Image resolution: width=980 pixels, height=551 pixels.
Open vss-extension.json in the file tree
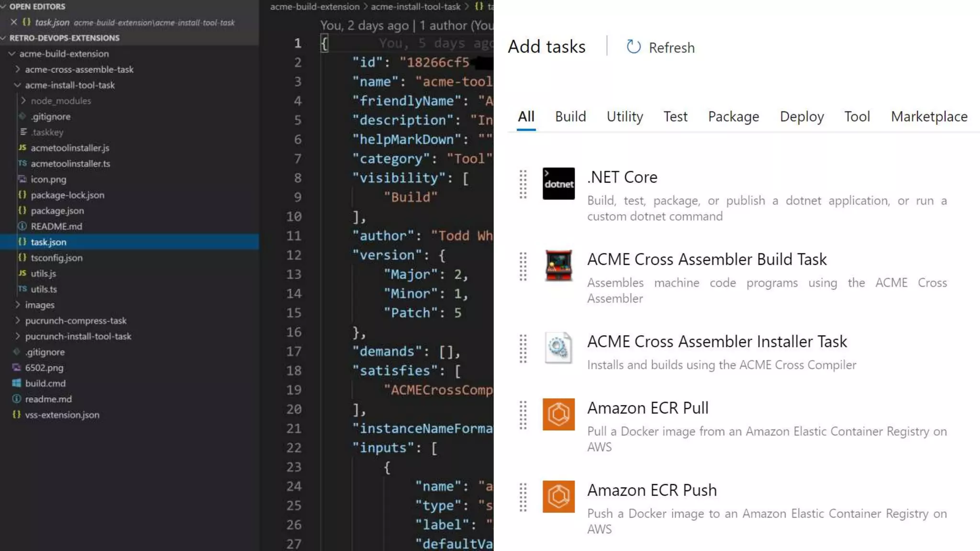pyautogui.click(x=62, y=415)
